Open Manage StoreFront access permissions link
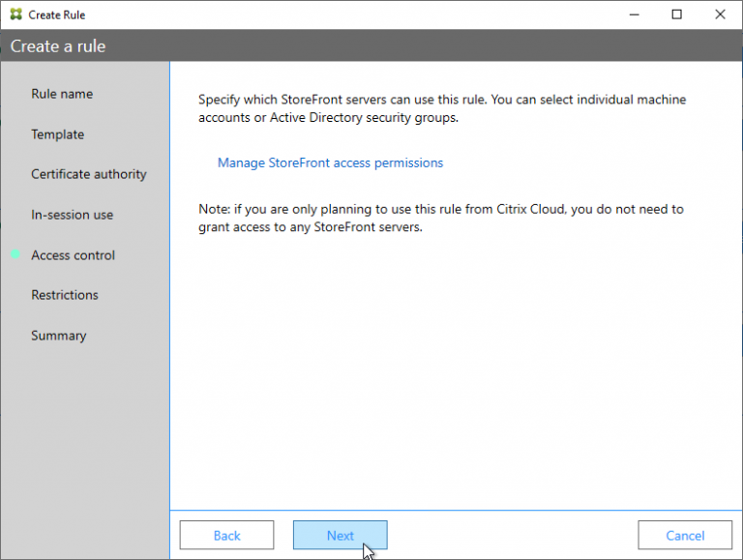The width and height of the screenshot is (743, 560). click(330, 163)
